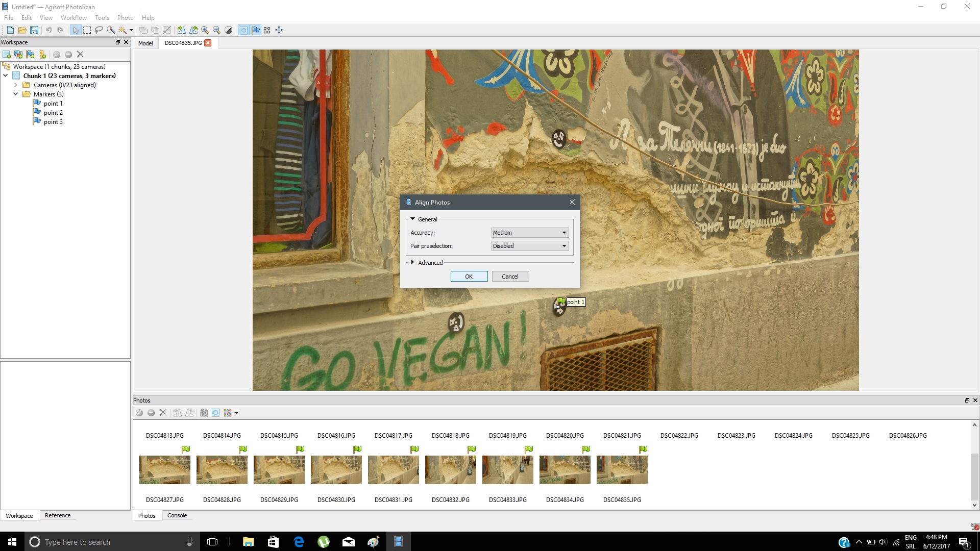Toggle Show Masks in main toolbar
Screen dimensions: 980x551
coord(243,30)
